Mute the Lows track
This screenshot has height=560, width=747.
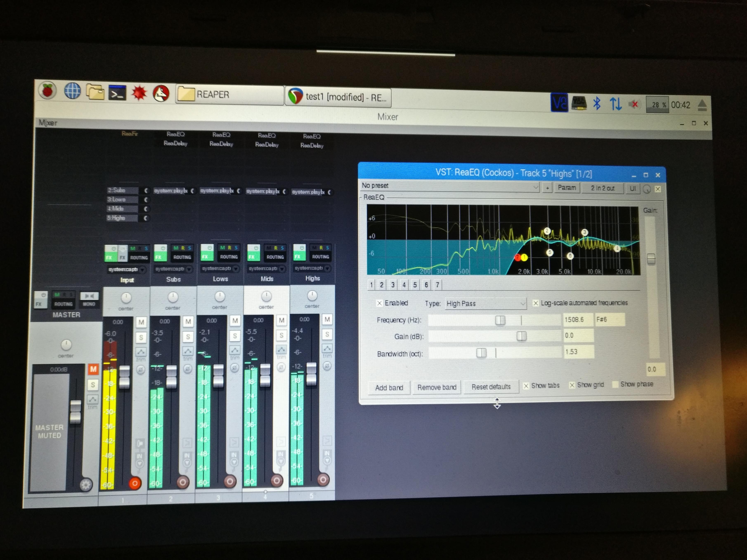point(235,320)
